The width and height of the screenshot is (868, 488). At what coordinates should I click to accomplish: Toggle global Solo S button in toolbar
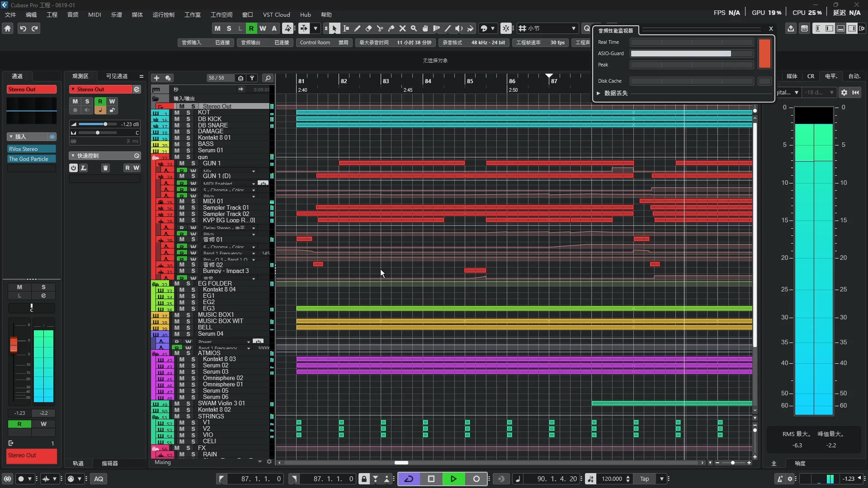[229, 28]
